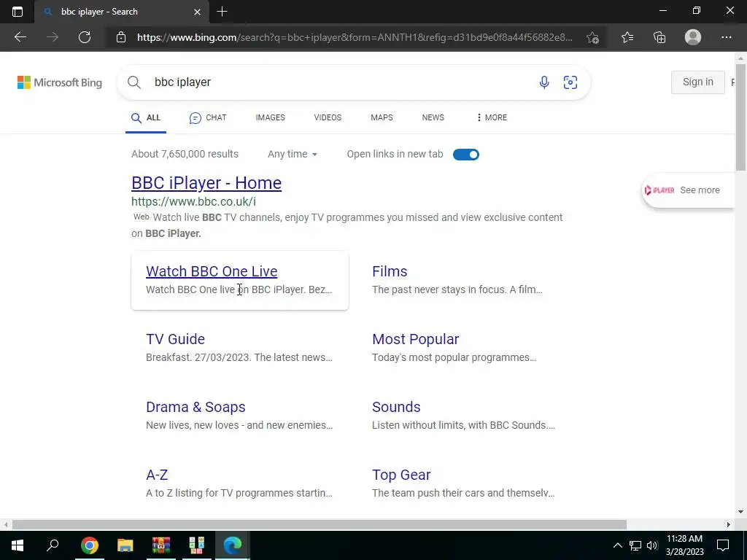This screenshot has height=560, width=747.
Task: Refresh the current page
Action: 85,37
